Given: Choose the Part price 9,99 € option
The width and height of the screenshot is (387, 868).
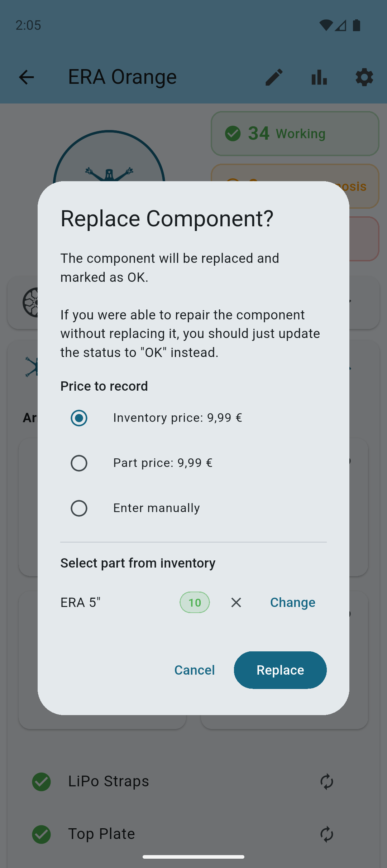Looking at the screenshot, I should click(79, 463).
